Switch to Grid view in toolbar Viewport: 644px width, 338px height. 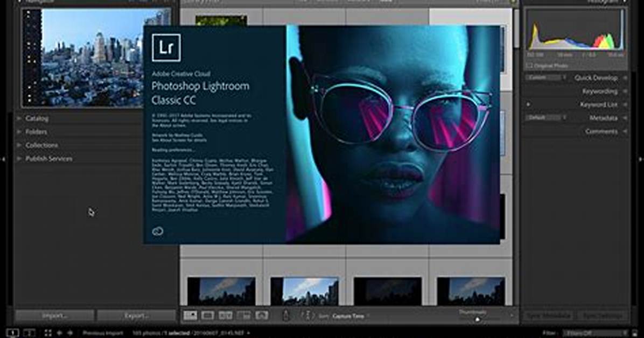pyautogui.click(x=190, y=315)
